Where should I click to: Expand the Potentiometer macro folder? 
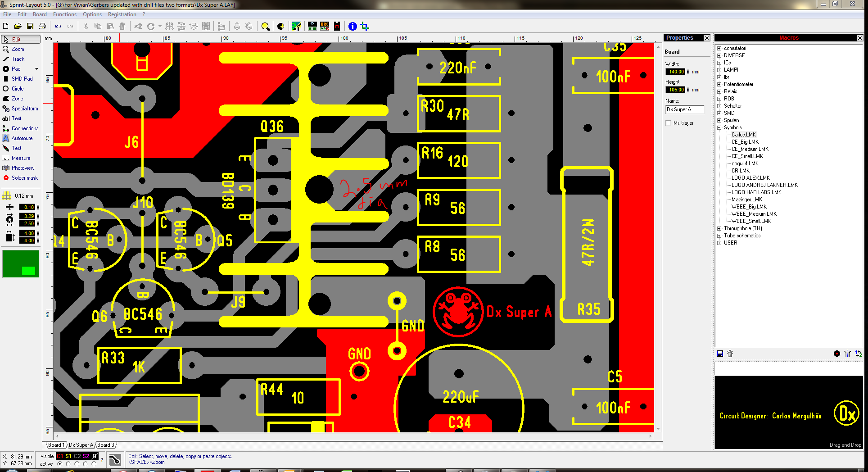pyautogui.click(x=719, y=84)
